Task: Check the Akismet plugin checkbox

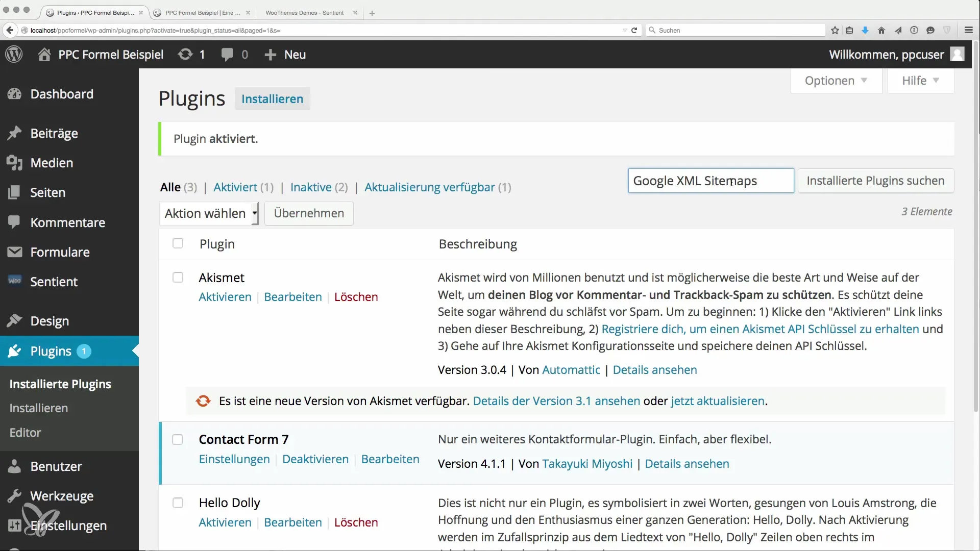Action: 178,277
